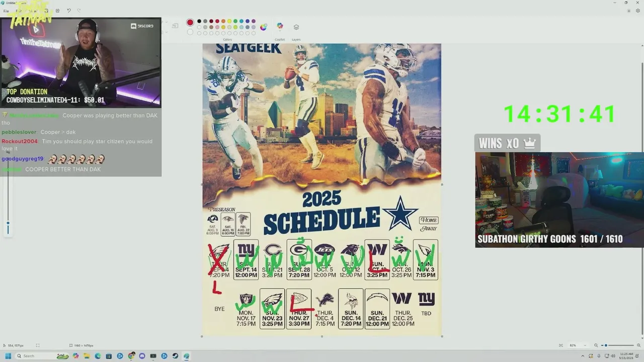Open the Copilot tool in Paint

(280, 26)
